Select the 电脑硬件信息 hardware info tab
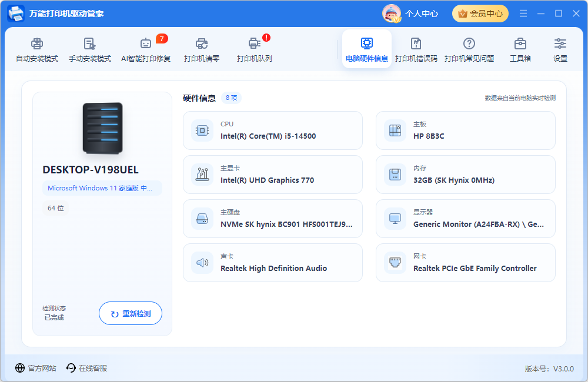The image size is (588, 382). [367, 49]
